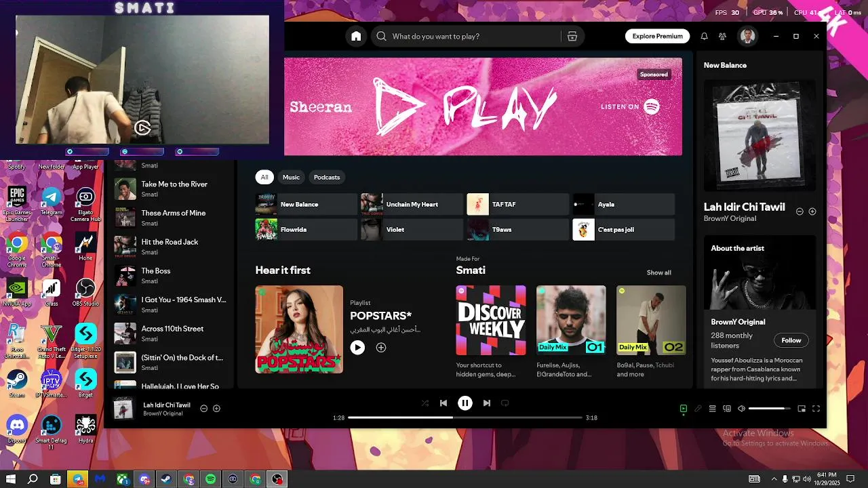Add Lah Idir Chi Tawil in side panel
The image size is (868, 488).
pyautogui.click(x=812, y=211)
